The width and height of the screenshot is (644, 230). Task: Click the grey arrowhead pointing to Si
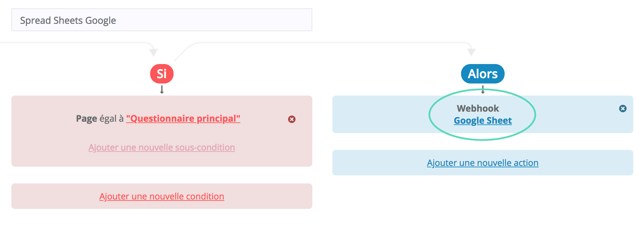coord(153,52)
